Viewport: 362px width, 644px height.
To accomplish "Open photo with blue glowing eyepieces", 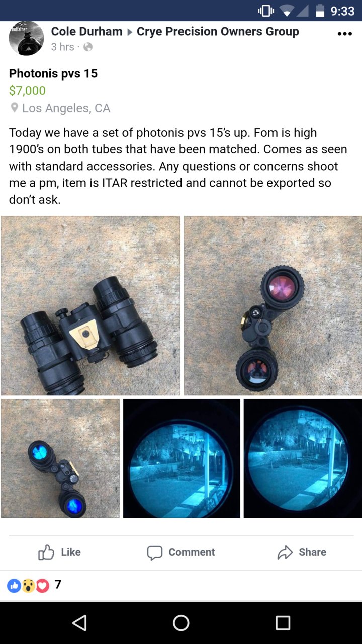I will 60,458.
